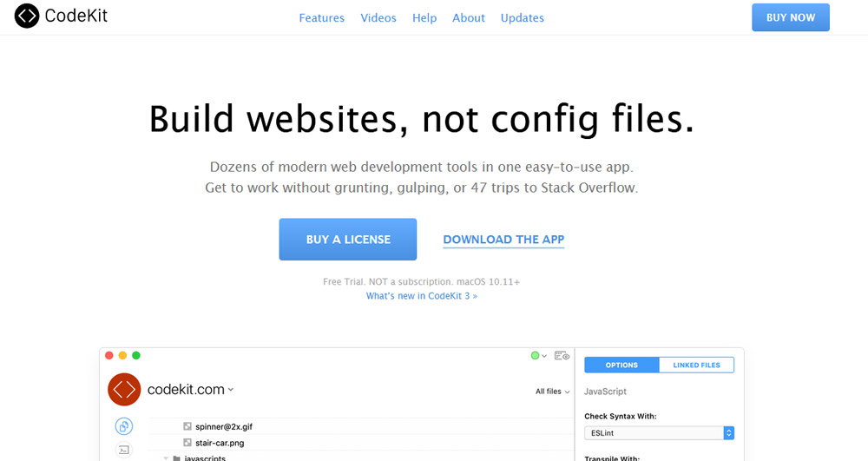868x461 pixels.
Task: Click the DOWNLOAD THE APP link
Action: [x=503, y=240]
